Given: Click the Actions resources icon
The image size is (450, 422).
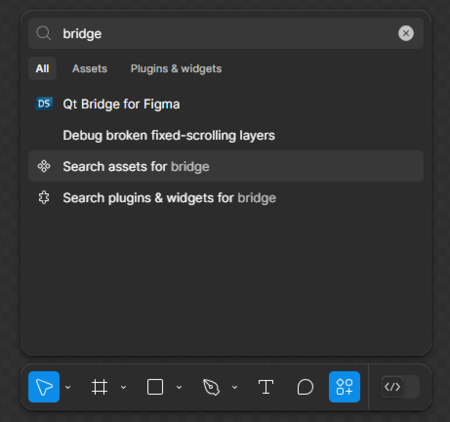Looking at the screenshot, I should click(x=344, y=387).
